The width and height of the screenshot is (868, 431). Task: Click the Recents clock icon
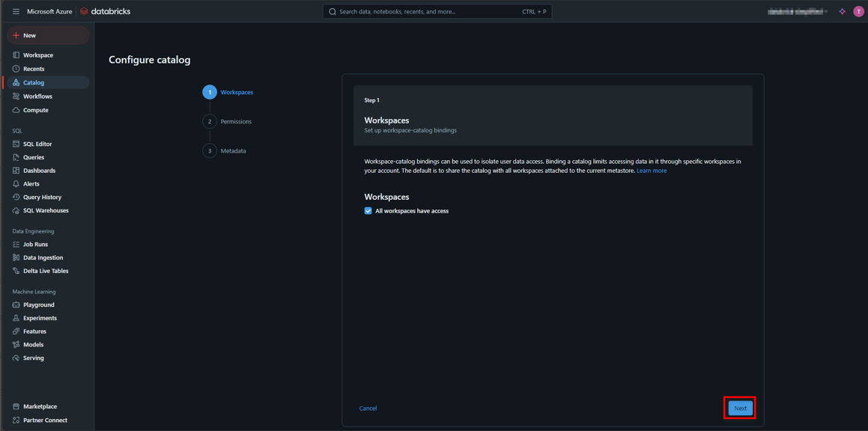pos(16,69)
